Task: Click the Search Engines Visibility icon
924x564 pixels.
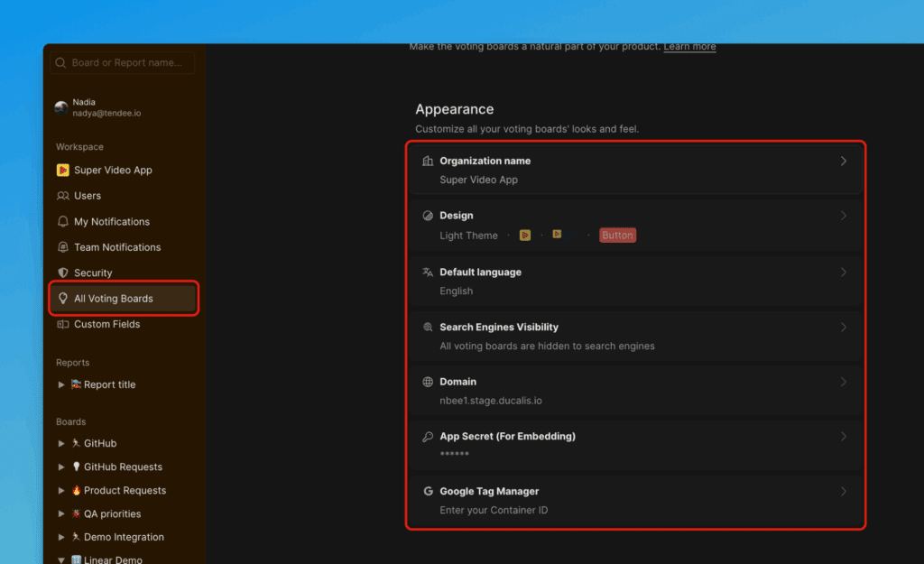Action: point(428,327)
